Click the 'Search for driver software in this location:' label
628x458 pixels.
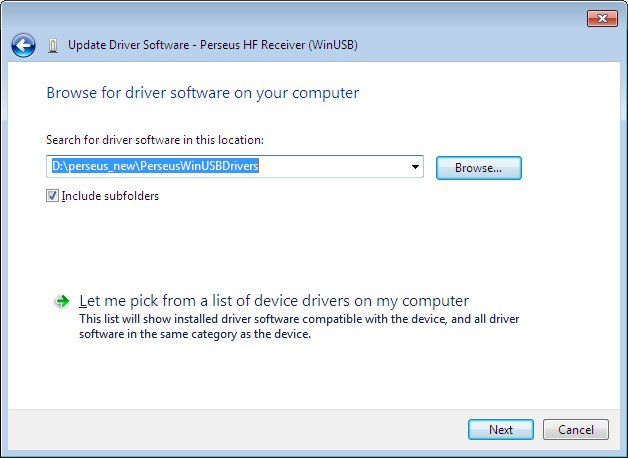[x=155, y=140]
